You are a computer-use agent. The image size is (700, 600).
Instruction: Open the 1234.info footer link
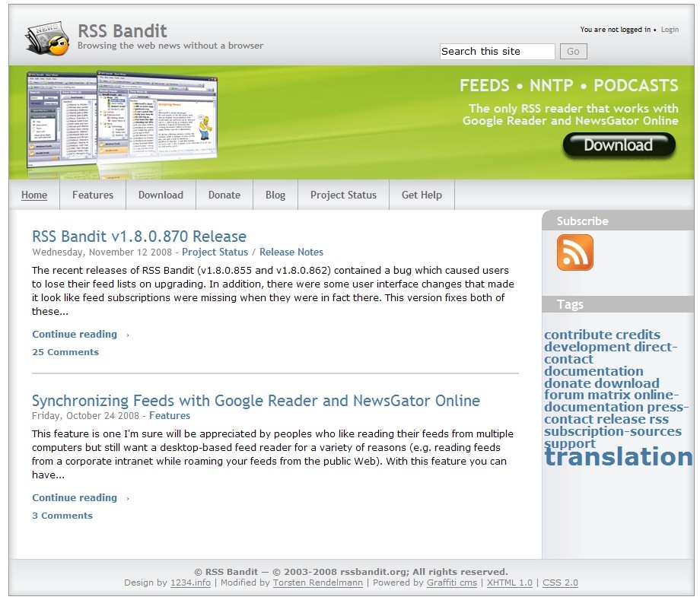tap(190, 583)
